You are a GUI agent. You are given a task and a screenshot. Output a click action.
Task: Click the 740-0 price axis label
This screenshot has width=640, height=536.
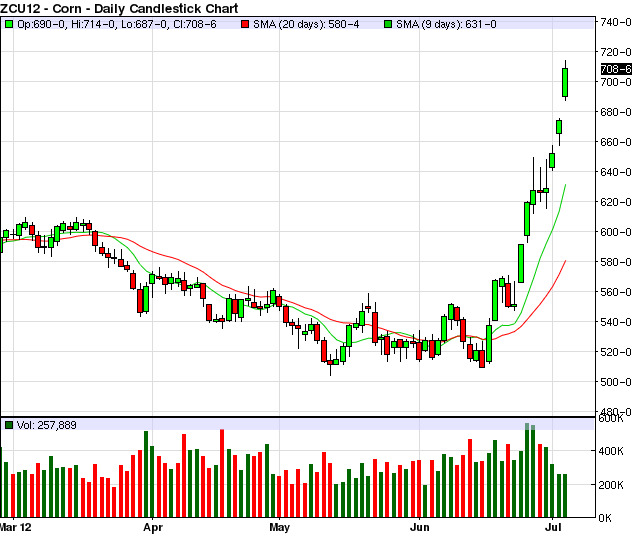616,22
